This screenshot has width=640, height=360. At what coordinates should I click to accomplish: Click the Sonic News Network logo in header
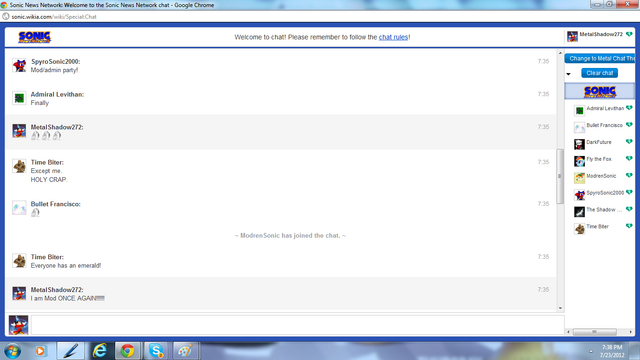pyautogui.click(x=35, y=37)
